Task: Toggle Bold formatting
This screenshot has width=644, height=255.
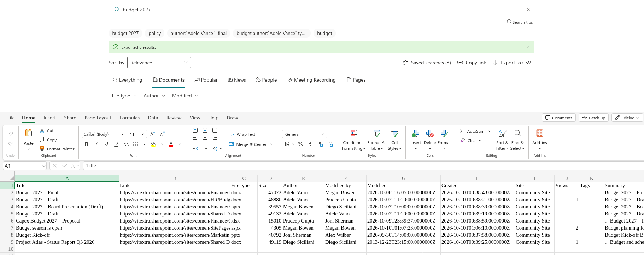Action: [86, 144]
